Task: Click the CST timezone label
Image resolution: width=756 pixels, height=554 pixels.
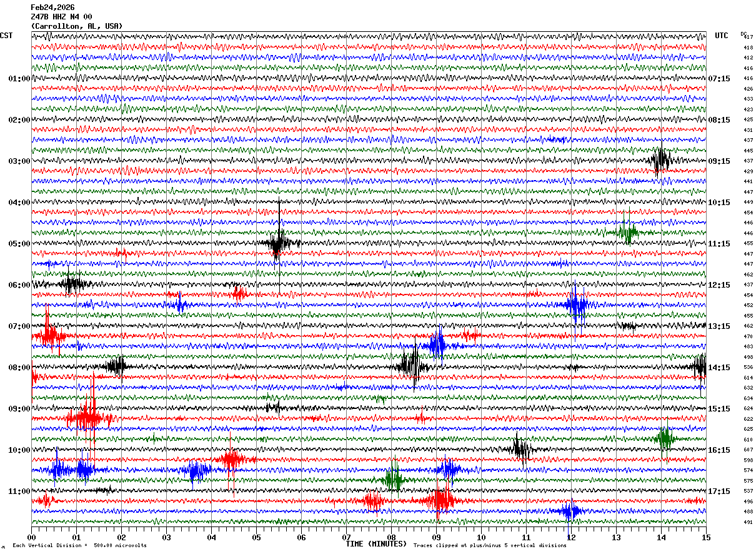Action: click(x=6, y=36)
